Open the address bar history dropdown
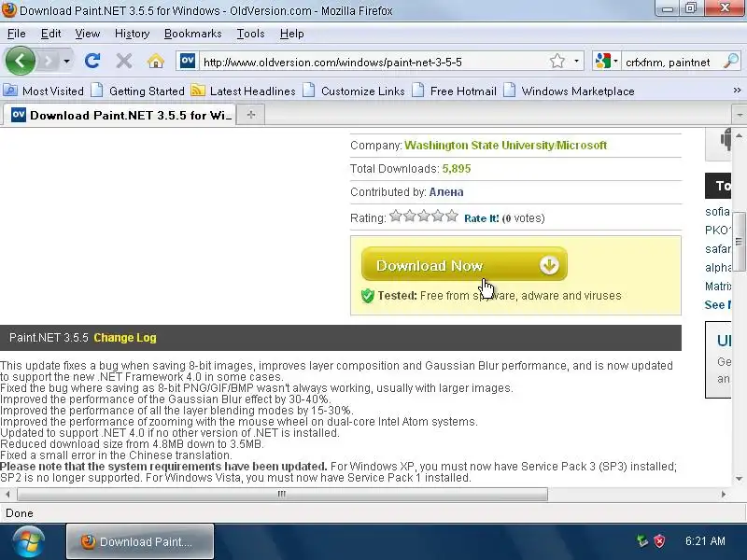Image resolution: width=747 pixels, height=560 pixels. pyautogui.click(x=576, y=61)
